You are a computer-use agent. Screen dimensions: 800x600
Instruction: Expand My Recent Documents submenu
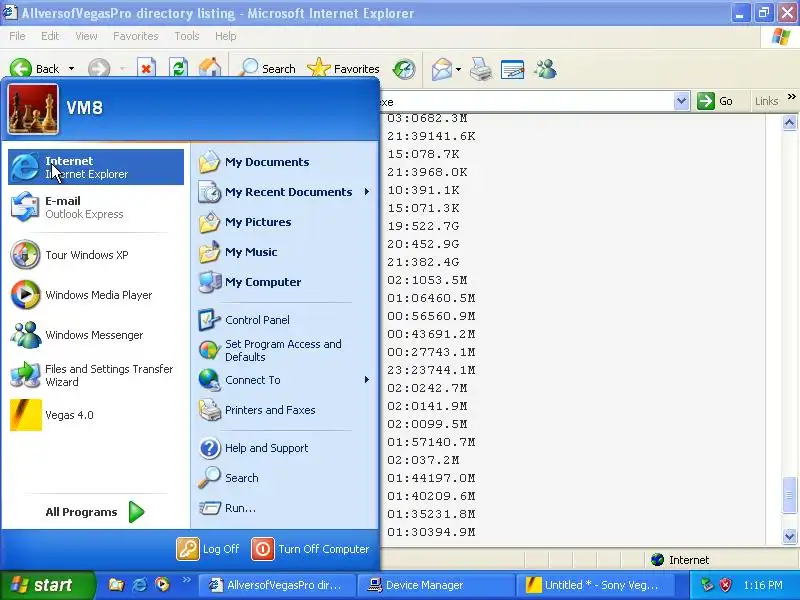pos(284,192)
